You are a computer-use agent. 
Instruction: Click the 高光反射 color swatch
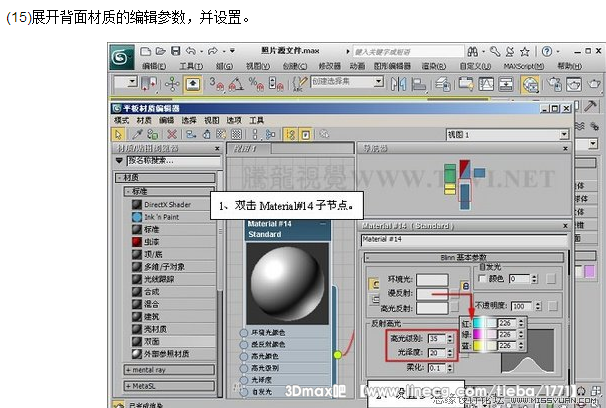[x=432, y=308]
